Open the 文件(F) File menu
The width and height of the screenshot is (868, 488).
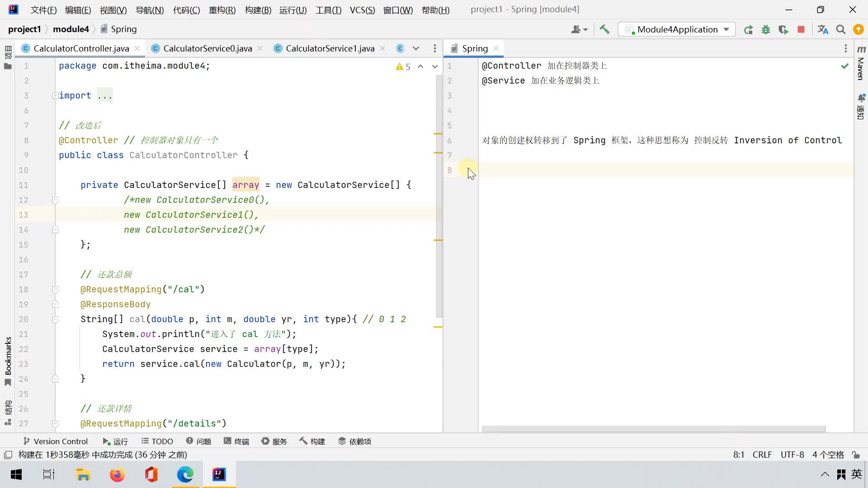(44, 10)
